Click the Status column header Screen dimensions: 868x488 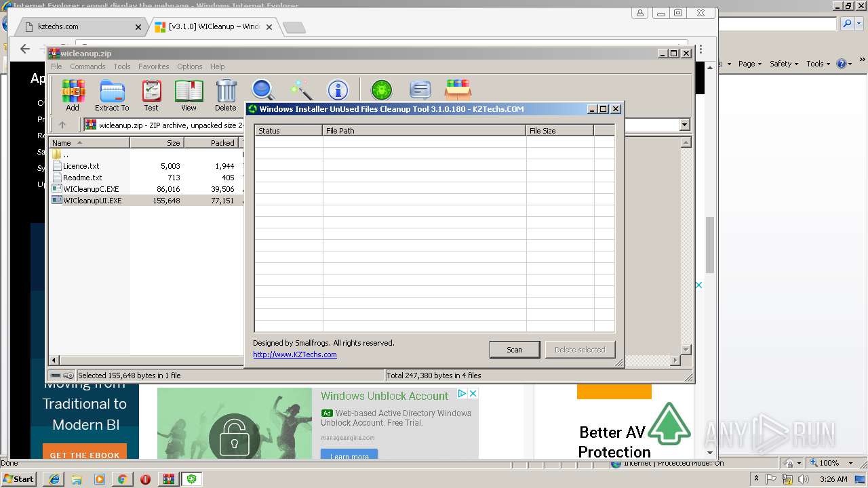tap(289, 131)
